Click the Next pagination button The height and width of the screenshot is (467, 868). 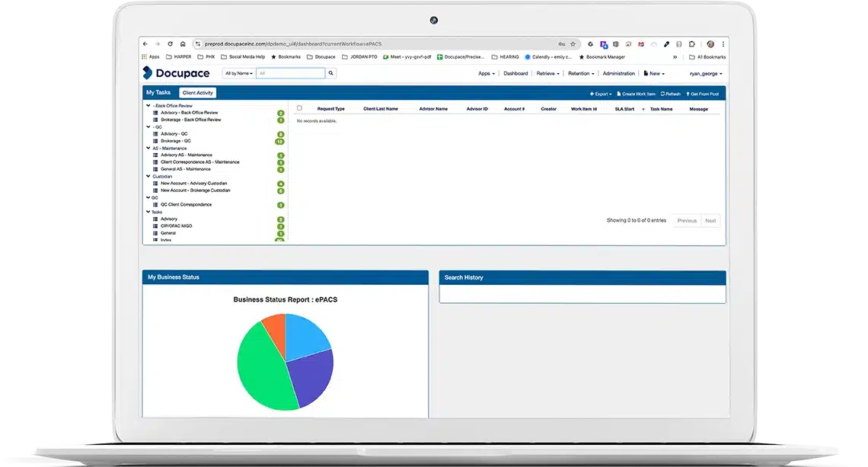click(710, 220)
